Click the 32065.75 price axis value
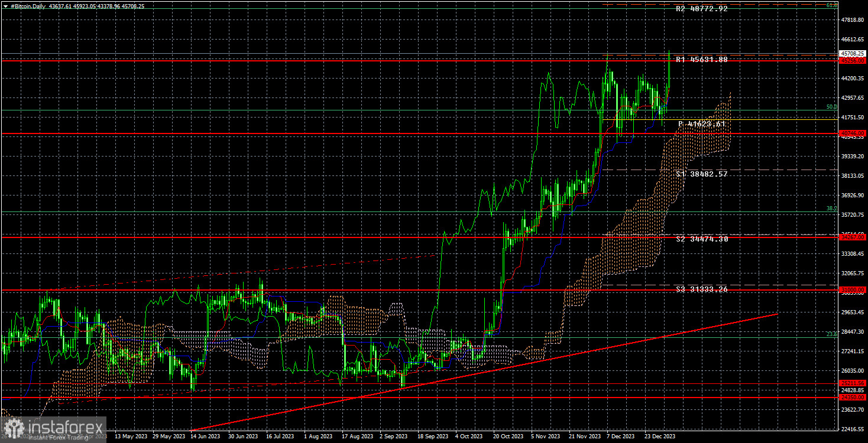The height and width of the screenshot is (443, 868). pyautogui.click(x=853, y=273)
